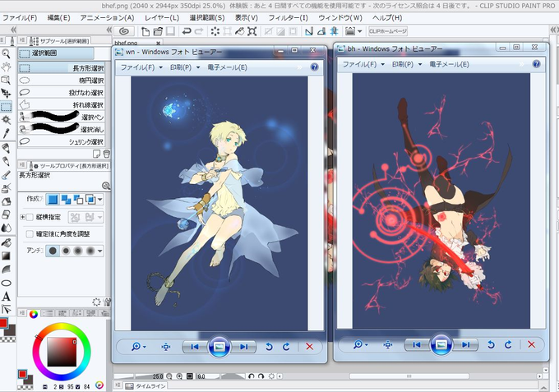This screenshot has height=392, width=559.
Task: Select the strongest anti-aliasing option
Action: pos(90,251)
